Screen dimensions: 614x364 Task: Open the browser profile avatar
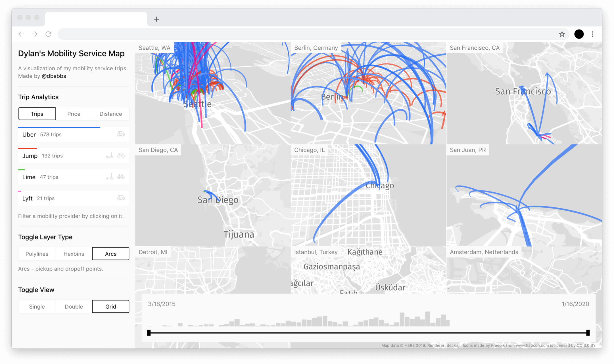pyautogui.click(x=579, y=34)
